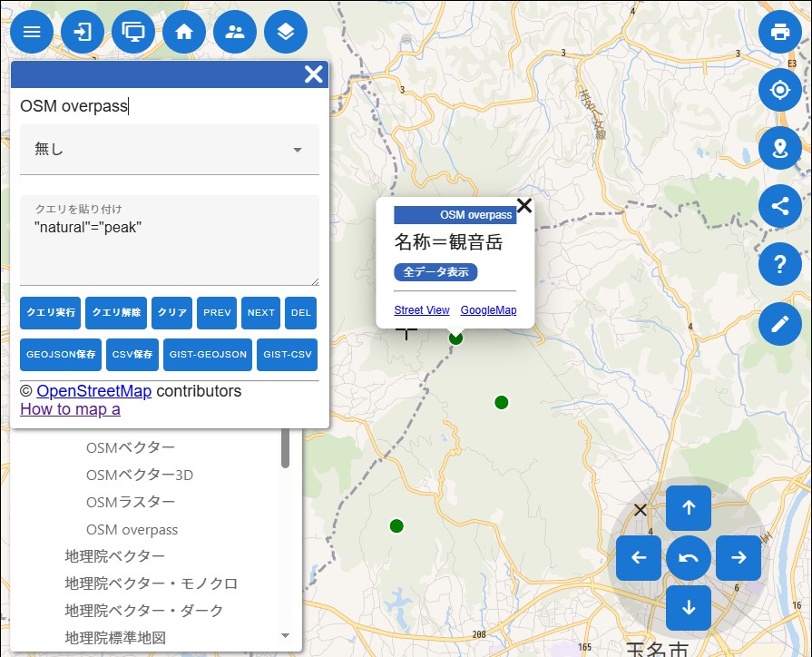Open the users group icon
The height and width of the screenshot is (657, 812).
235,32
